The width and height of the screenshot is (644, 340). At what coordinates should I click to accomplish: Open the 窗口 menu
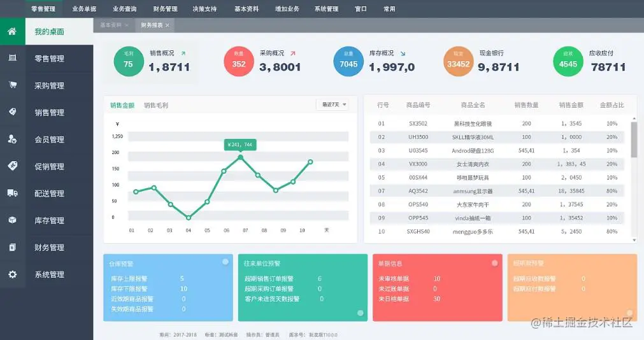click(361, 9)
